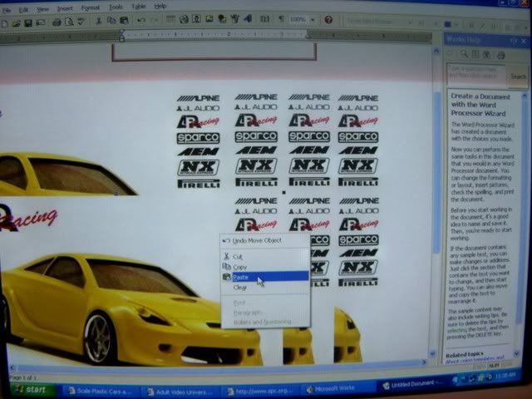532x399 pixels.
Task: Choose Cut in the context menu
Action: pyautogui.click(x=265, y=257)
